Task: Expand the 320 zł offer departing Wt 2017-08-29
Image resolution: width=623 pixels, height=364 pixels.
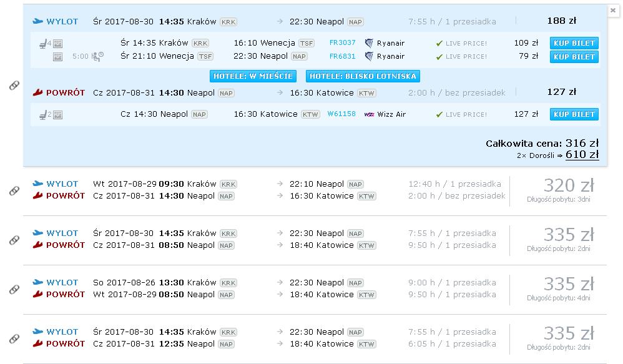Action: [x=315, y=190]
